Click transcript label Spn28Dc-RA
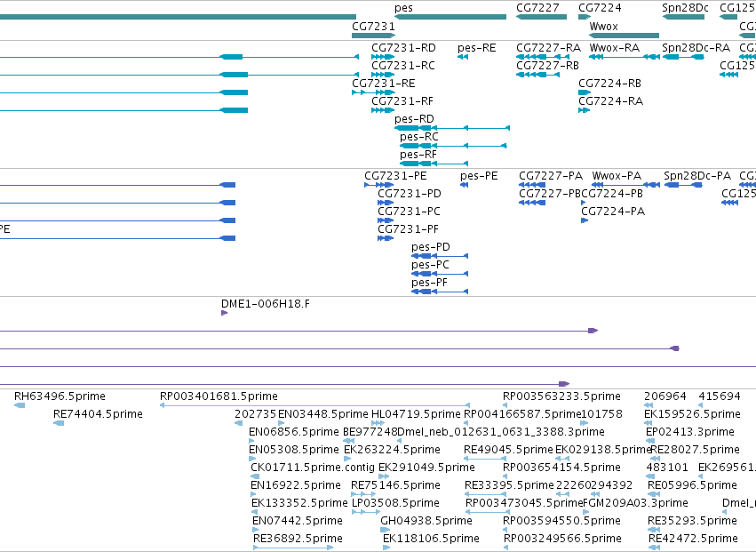Viewport: 756px width, 552px height. [x=696, y=48]
